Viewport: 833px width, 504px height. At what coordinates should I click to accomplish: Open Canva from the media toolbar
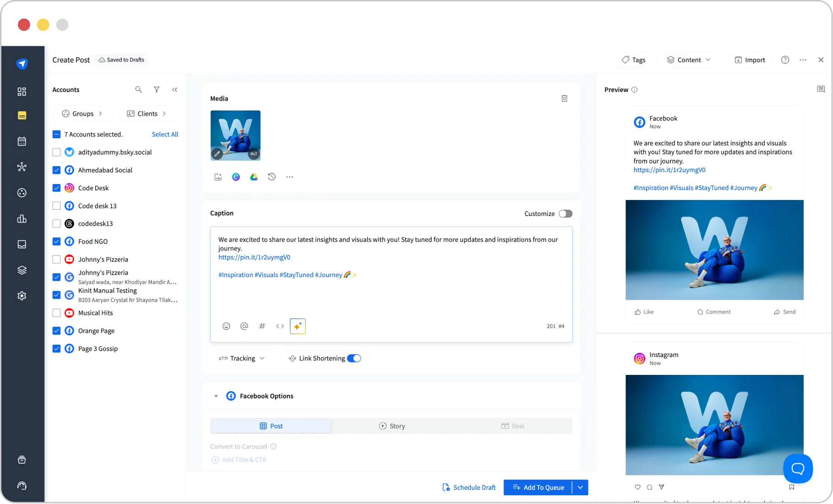tap(236, 177)
